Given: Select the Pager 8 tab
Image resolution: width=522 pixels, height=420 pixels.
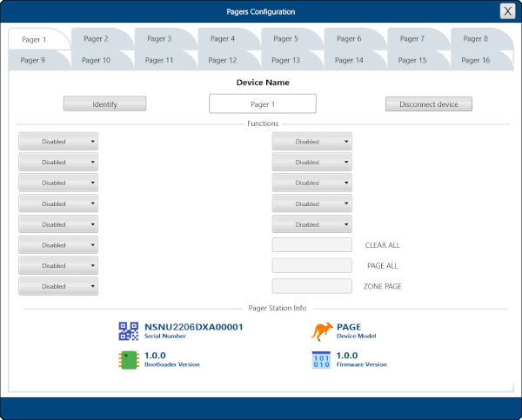Looking at the screenshot, I should tap(475, 39).
